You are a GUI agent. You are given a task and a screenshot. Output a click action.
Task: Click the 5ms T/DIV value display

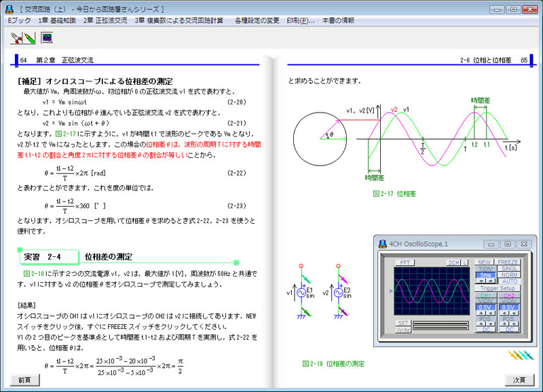[485, 275]
